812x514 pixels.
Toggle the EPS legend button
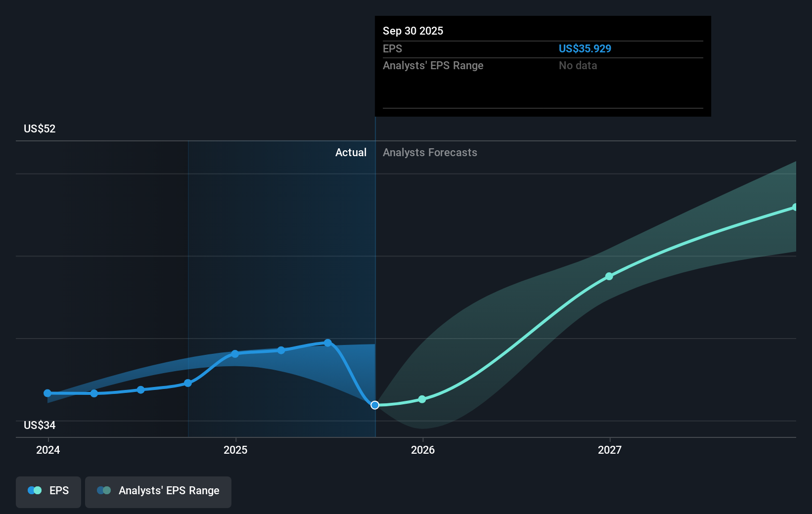(x=48, y=491)
